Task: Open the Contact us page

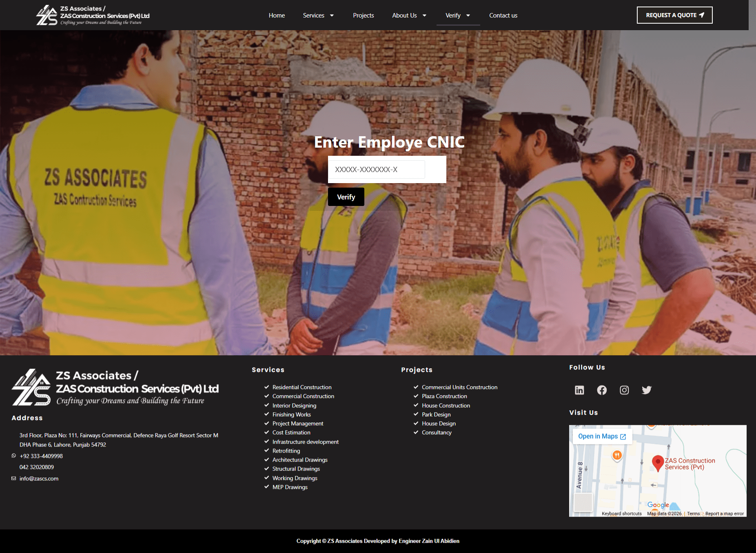Action: pos(503,15)
